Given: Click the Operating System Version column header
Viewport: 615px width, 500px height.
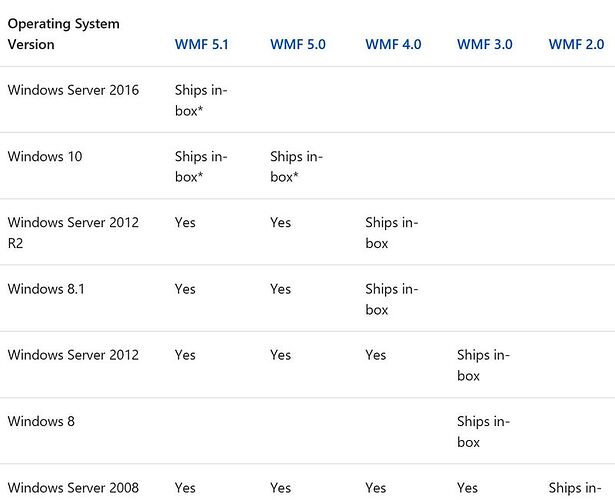Looking at the screenshot, I should click(x=64, y=34).
